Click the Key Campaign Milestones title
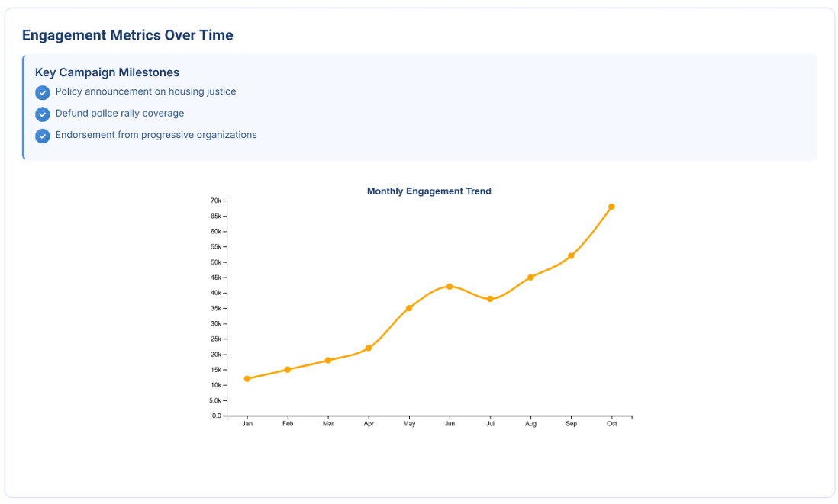This screenshot has width=838, height=504. (107, 72)
